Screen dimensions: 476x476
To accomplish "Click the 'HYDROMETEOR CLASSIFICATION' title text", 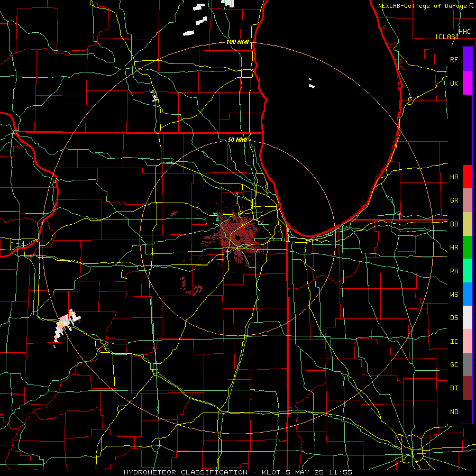I will (x=186, y=472).
